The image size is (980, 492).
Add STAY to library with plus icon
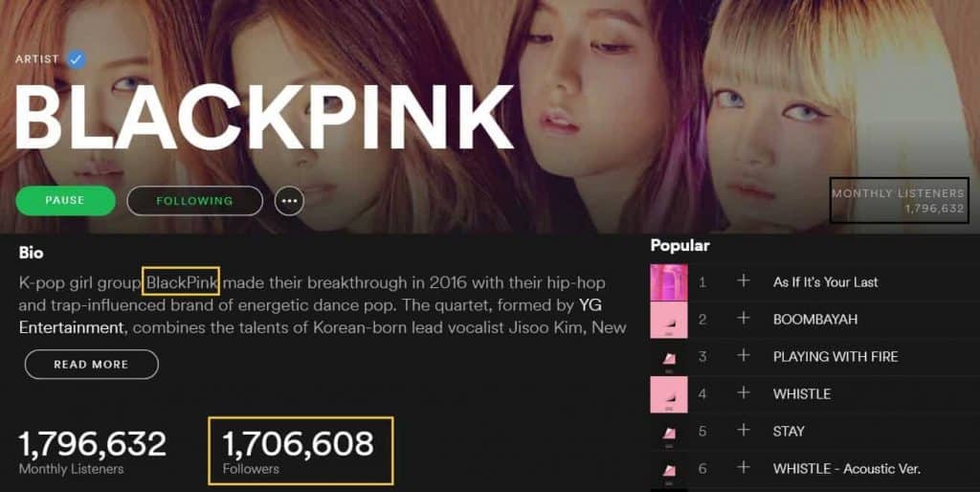(743, 430)
